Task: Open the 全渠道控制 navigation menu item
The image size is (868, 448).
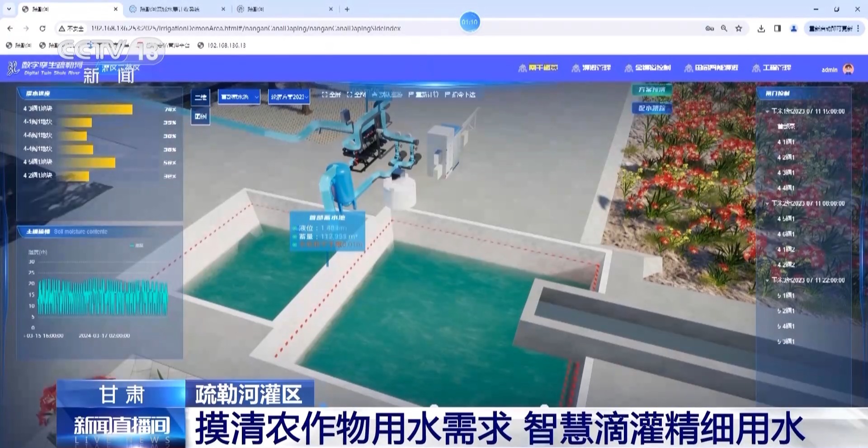Action: [648, 68]
